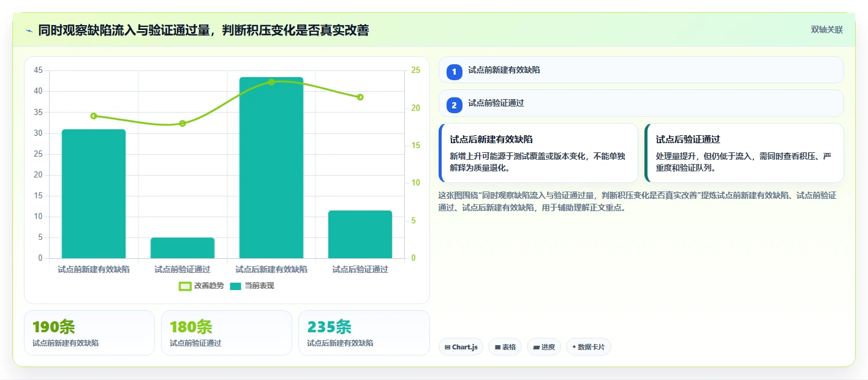This screenshot has height=380, width=868.
Task: Select the 190条 stat card
Action: click(89, 333)
